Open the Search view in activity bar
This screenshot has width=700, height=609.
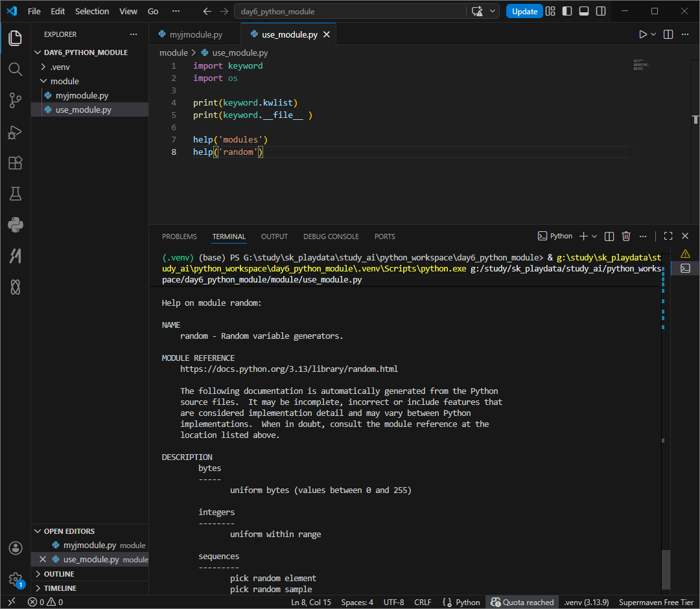click(15, 69)
